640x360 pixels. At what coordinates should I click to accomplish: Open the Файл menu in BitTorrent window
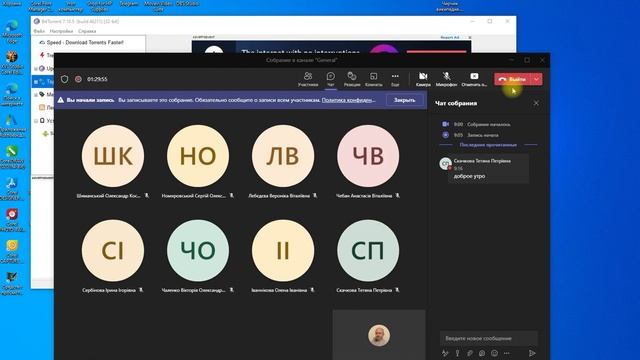tap(39, 31)
